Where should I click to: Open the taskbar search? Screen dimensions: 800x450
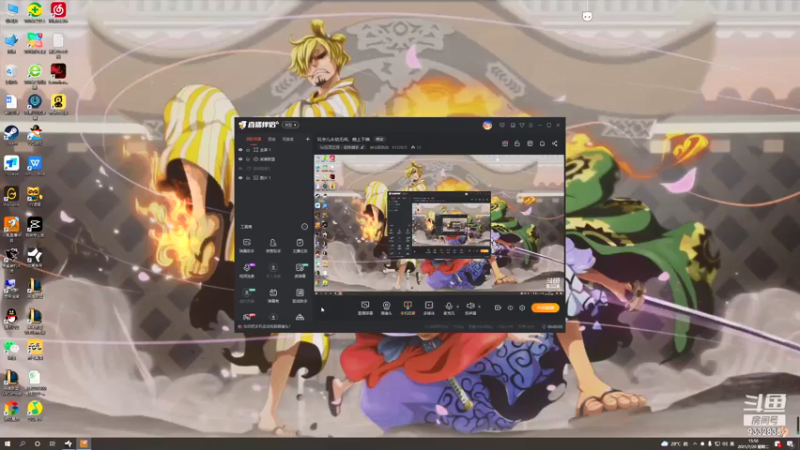pos(22,444)
